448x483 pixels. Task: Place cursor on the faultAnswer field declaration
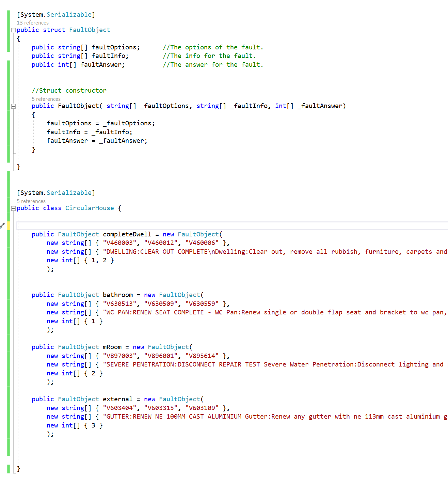78,65
